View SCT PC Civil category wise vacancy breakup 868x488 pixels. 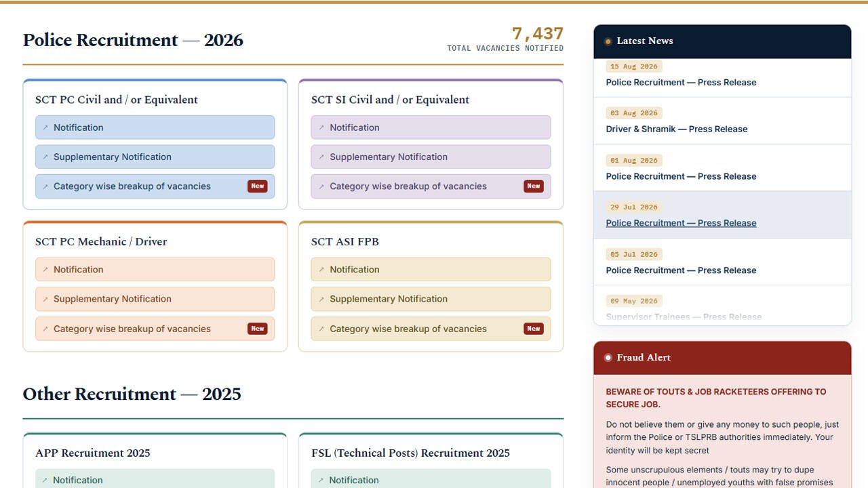point(155,186)
